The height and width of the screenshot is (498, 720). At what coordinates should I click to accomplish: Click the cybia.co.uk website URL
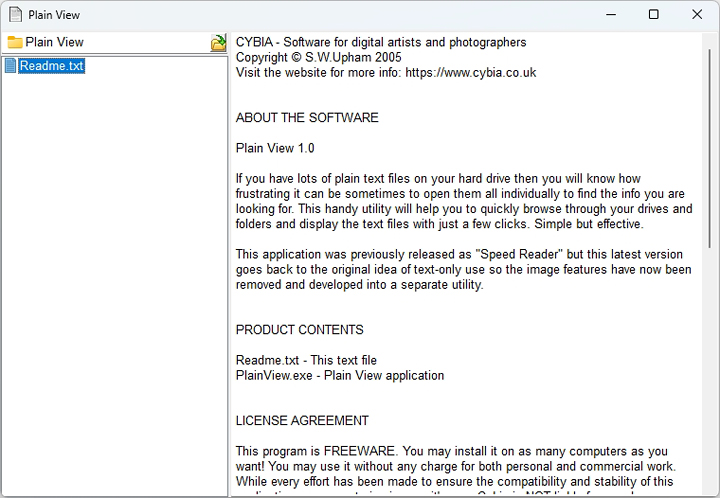pyautogui.click(x=470, y=72)
